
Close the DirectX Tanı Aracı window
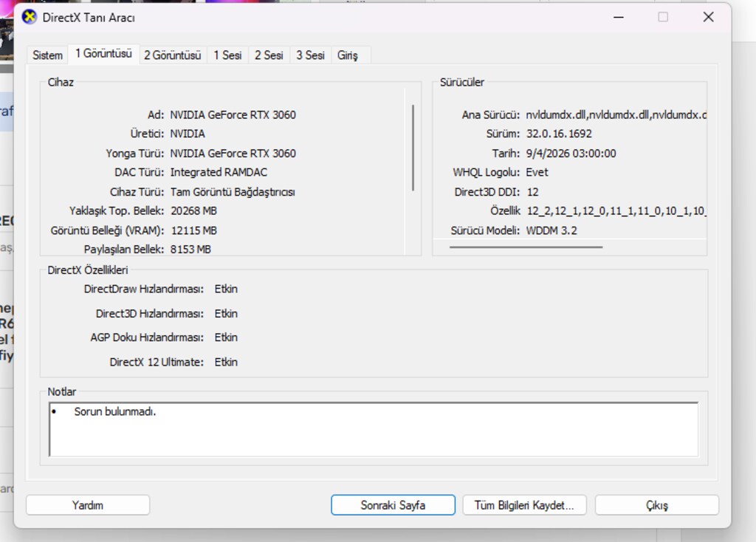click(708, 18)
